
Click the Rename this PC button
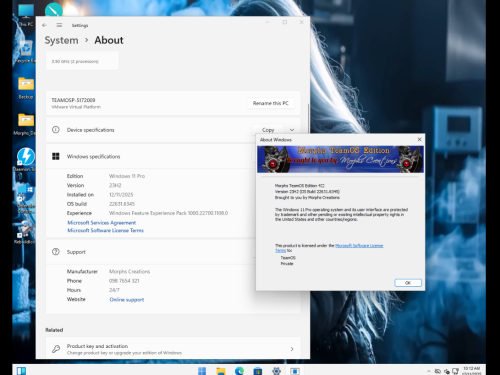tap(271, 103)
